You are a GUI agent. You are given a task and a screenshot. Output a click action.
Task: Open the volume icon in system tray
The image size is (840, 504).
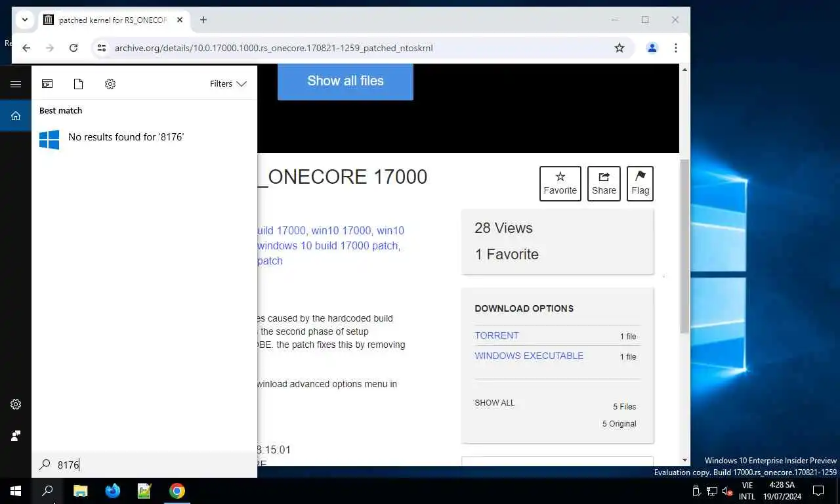tap(727, 491)
